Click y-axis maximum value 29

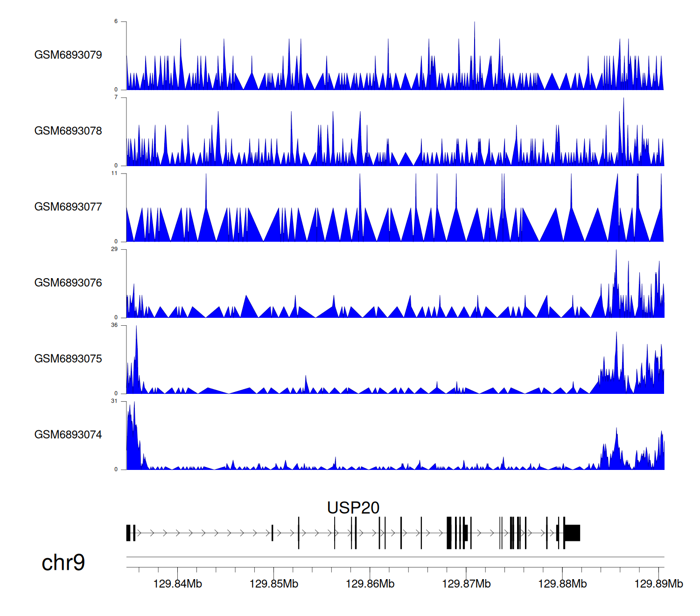114,249
